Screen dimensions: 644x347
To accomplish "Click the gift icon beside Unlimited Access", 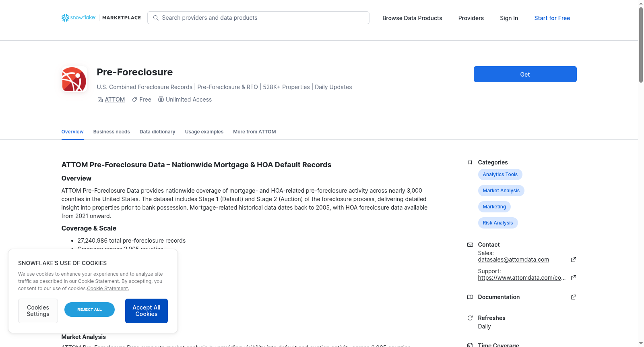I will (161, 99).
